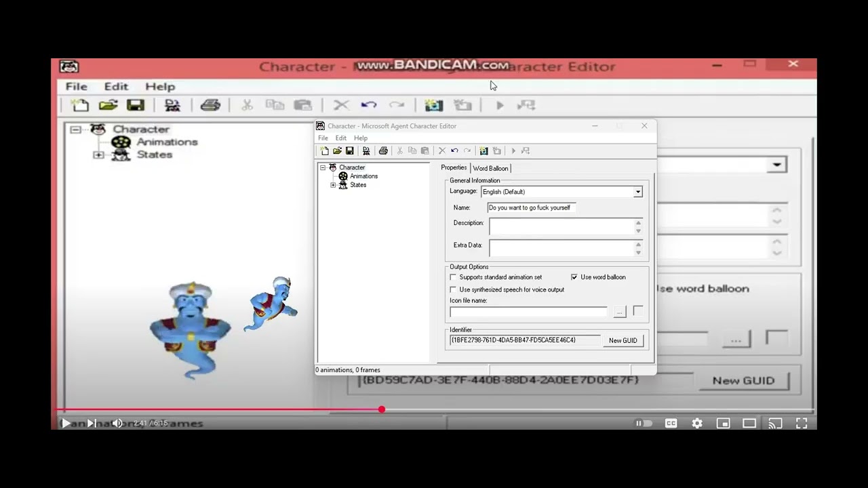Click Copy icon in large background editor
This screenshot has height=488, width=868.
(275, 105)
